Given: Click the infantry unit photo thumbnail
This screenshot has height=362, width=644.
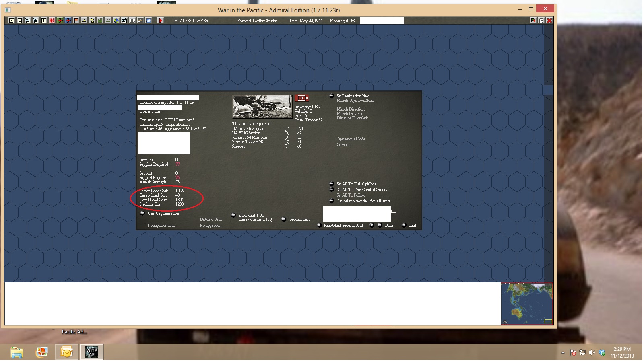Looking at the screenshot, I should [x=262, y=106].
